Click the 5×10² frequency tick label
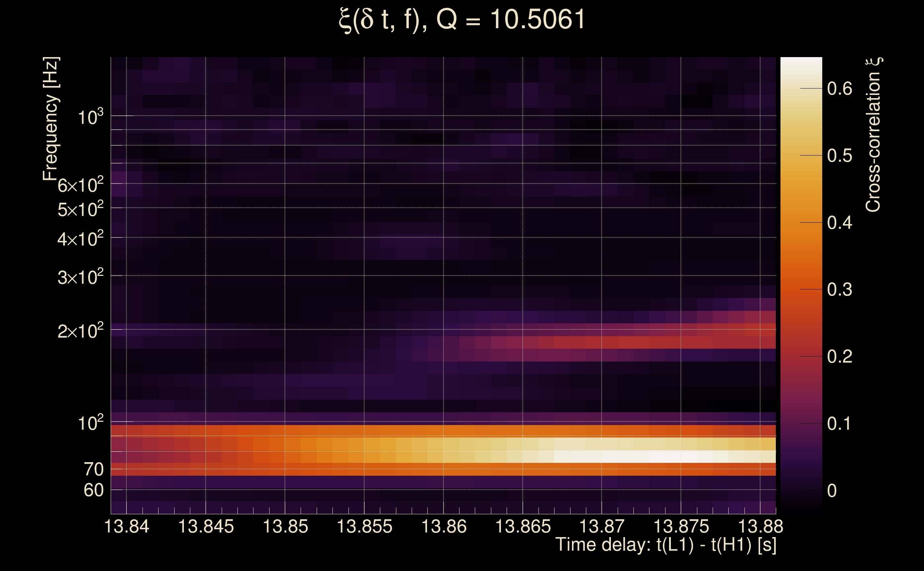 80,209
